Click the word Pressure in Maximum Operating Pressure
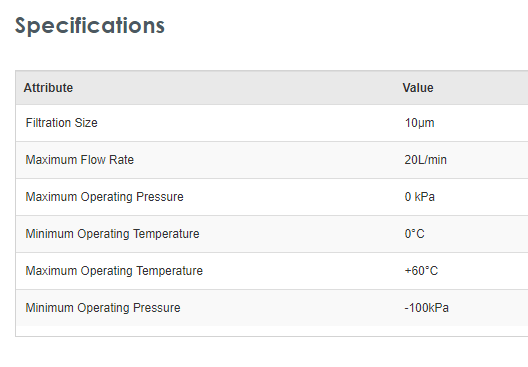The height and width of the screenshot is (367, 528). (160, 197)
